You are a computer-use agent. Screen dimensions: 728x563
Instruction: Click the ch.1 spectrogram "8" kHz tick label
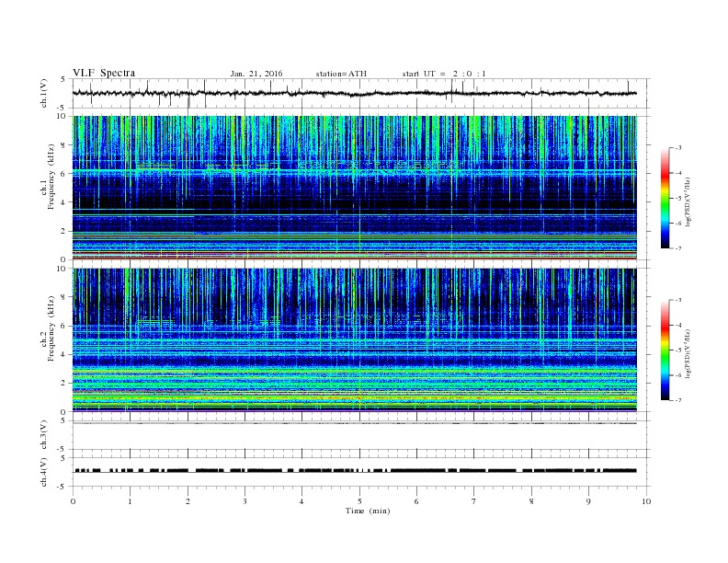pos(63,145)
